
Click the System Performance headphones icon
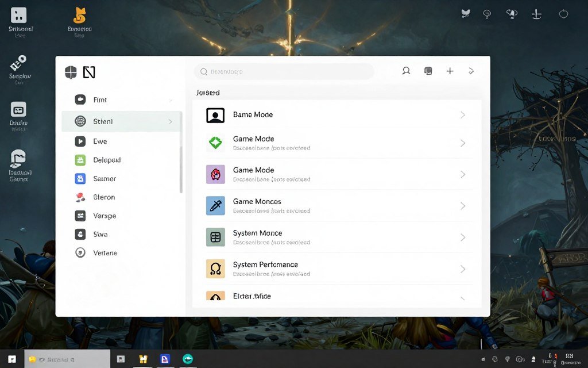click(216, 269)
